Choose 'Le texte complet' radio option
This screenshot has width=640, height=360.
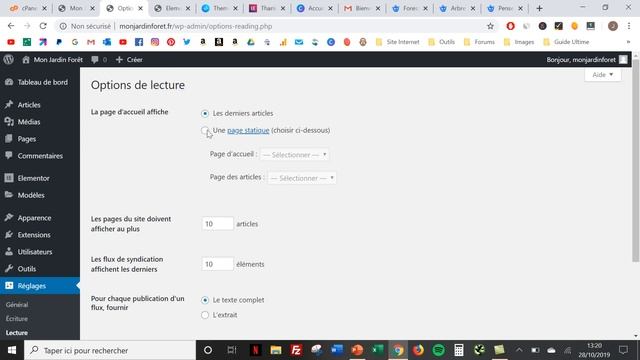(205, 300)
